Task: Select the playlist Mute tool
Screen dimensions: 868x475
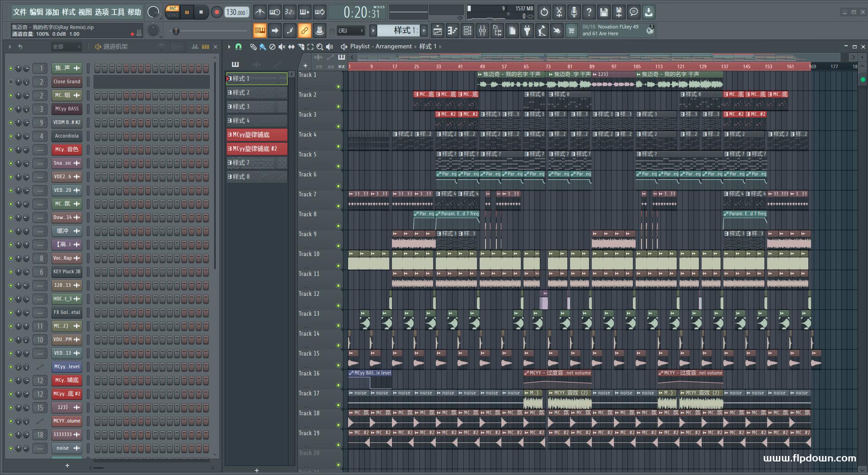Action: click(282, 47)
